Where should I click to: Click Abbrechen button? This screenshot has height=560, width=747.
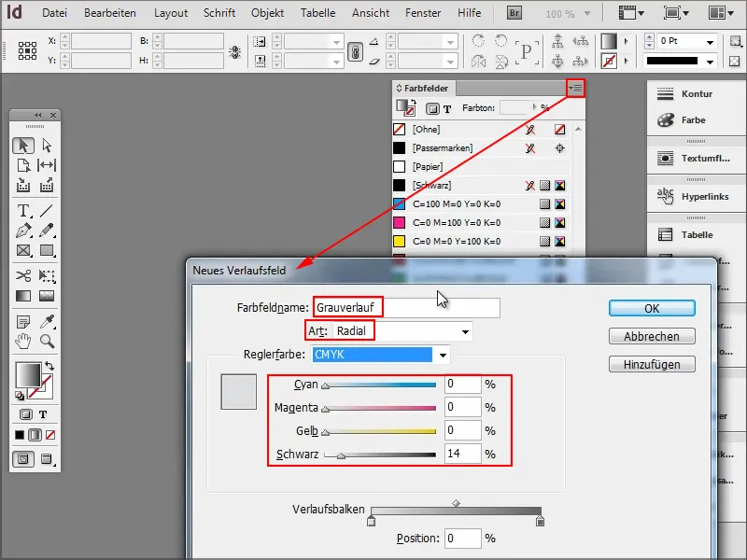(x=652, y=336)
